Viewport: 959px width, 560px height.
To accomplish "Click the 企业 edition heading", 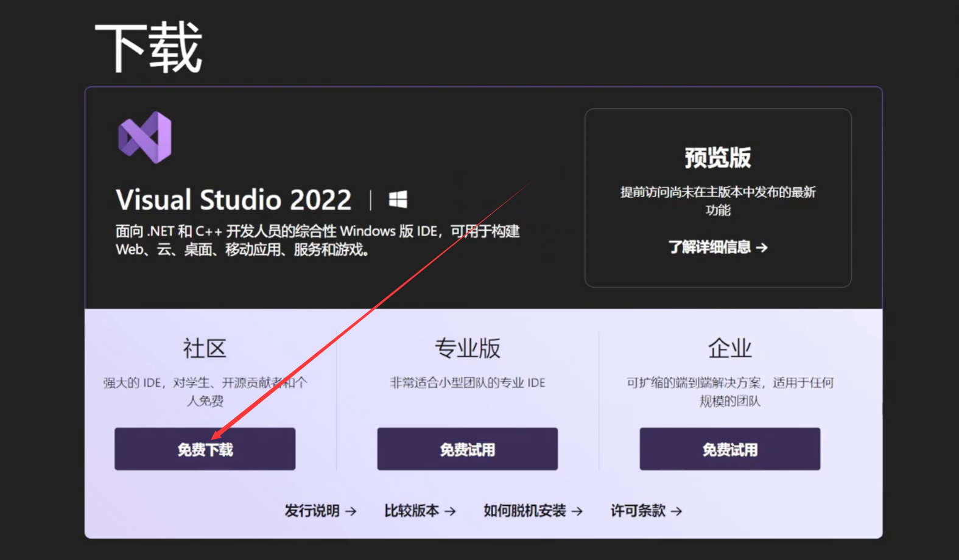I will tap(729, 349).
